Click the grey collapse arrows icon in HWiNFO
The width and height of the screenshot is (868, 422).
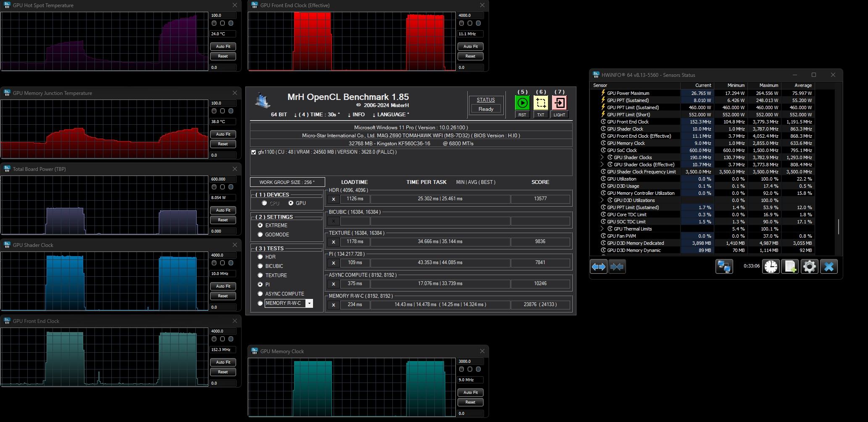pyautogui.click(x=617, y=267)
